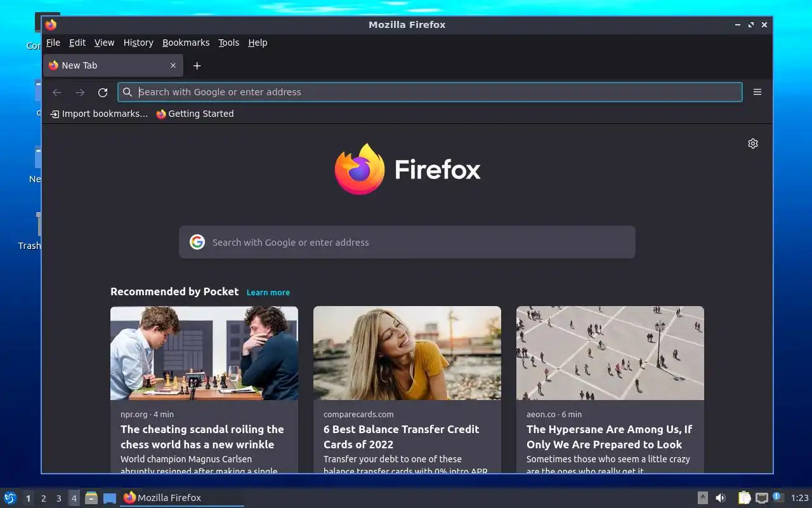
Task: Open the Help menu
Action: point(258,43)
